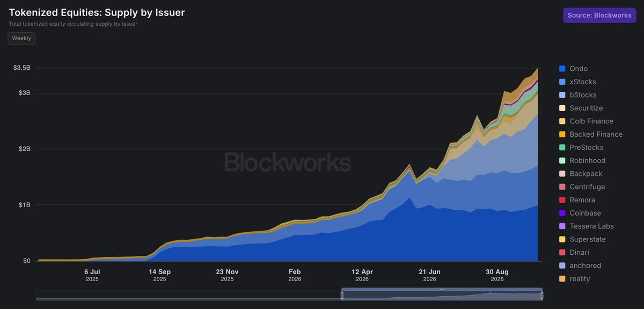Click the $1B y-axis label
The height and width of the screenshot is (309, 644).
(x=24, y=205)
